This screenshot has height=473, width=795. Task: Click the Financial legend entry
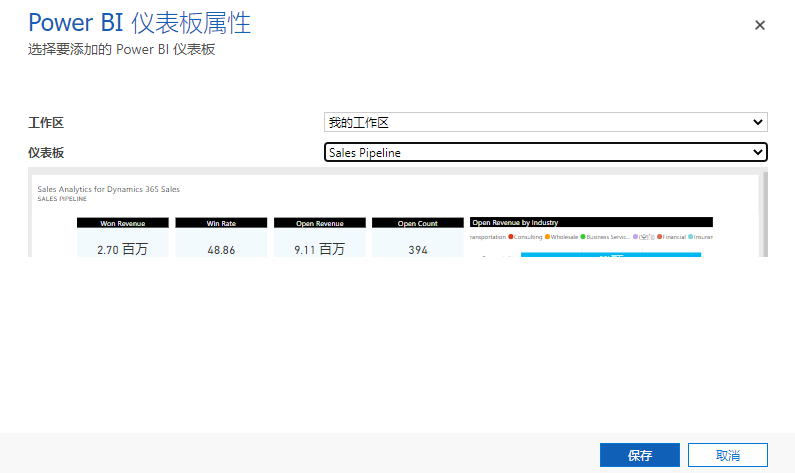tap(671, 237)
